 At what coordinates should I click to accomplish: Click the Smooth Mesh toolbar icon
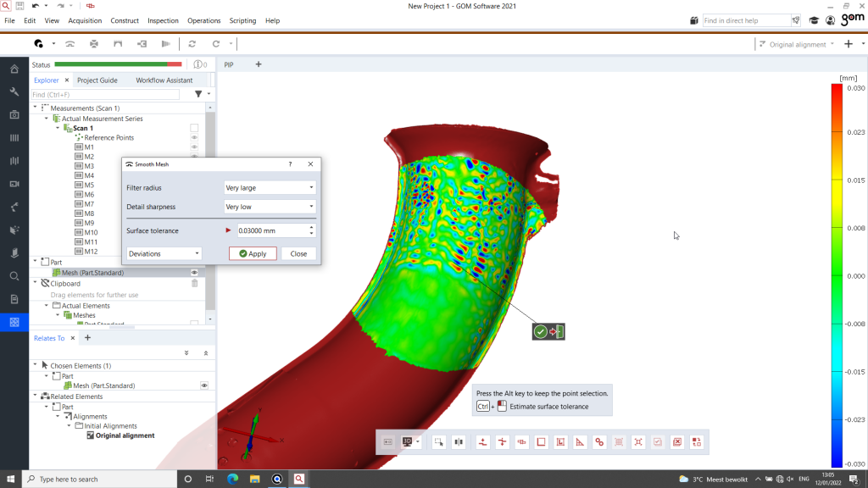click(70, 44)
